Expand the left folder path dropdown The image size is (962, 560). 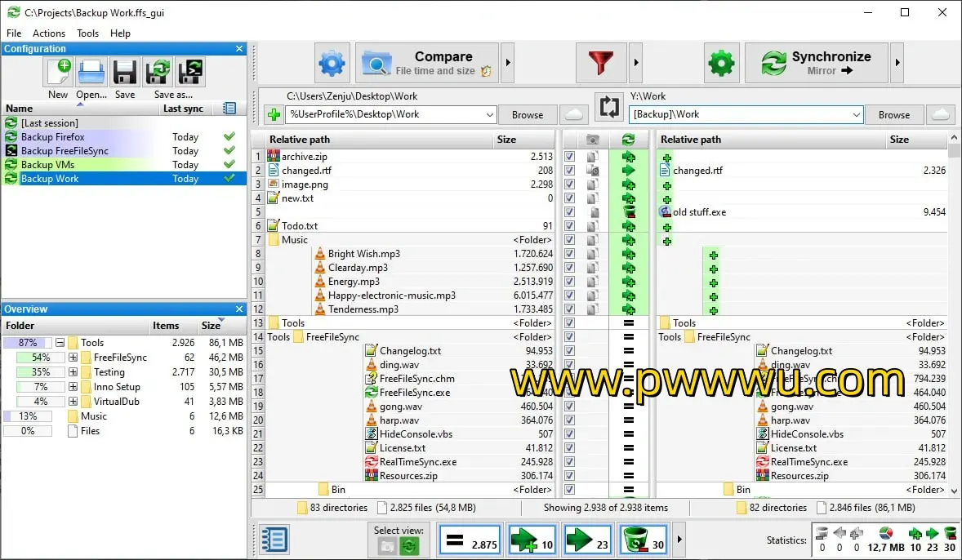point(489,115)
